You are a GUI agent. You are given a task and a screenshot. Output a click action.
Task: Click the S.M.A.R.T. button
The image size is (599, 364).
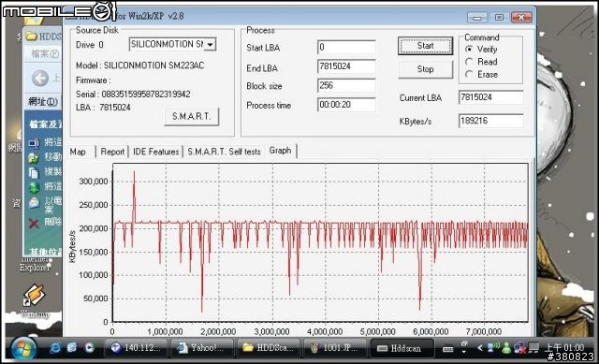[191, 116]
